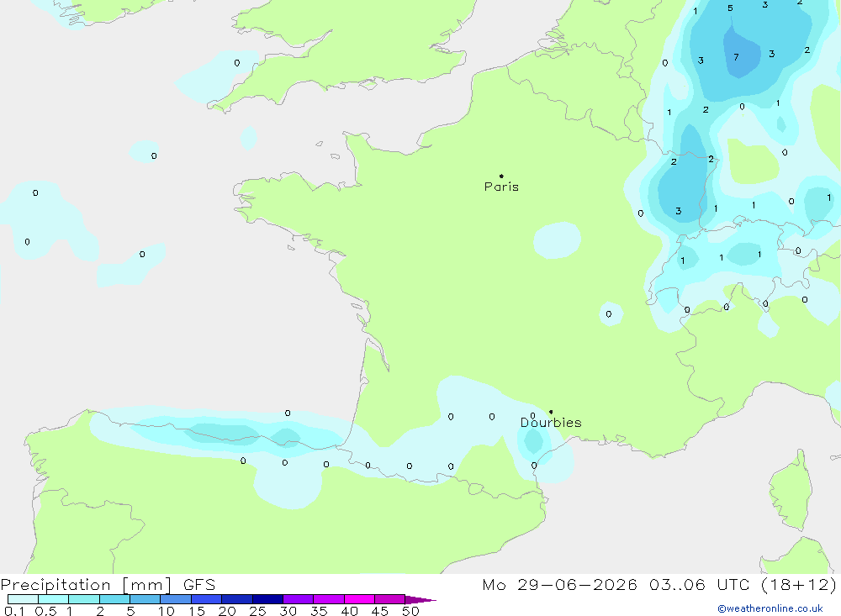Click the legend label '10'
The image size is (841, 616).
point(167,611)
